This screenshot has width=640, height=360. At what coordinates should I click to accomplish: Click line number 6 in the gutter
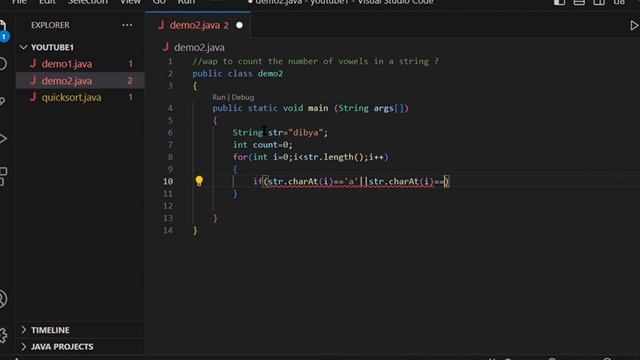170,132
